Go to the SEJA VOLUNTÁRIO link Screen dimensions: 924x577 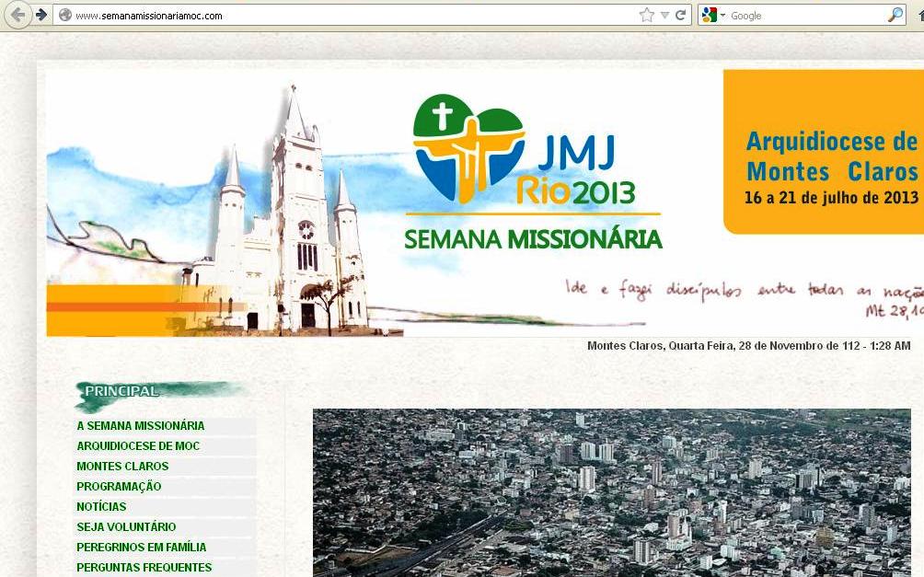(126, 526)
